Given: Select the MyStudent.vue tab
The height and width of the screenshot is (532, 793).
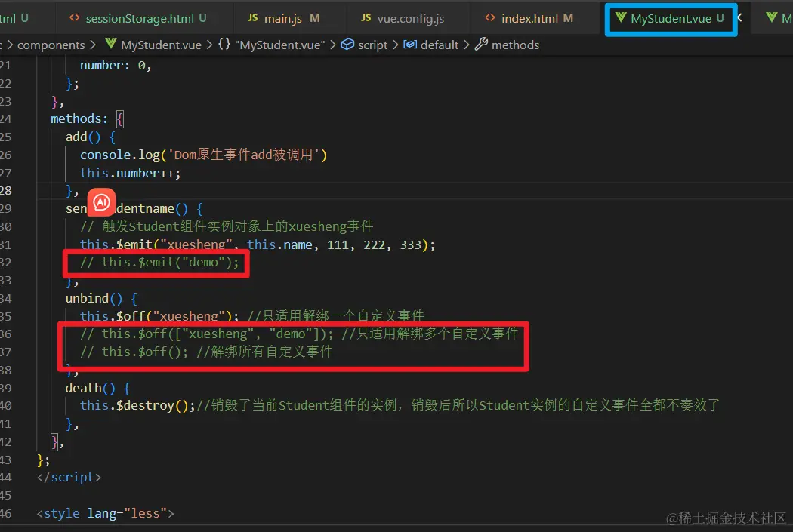Looking at the screenshot, I should 671,19.
